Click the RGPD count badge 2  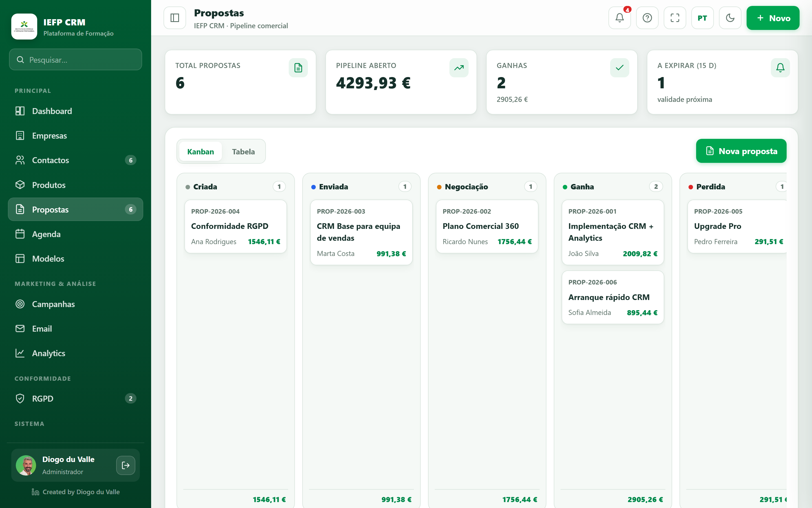pos(131,398)
